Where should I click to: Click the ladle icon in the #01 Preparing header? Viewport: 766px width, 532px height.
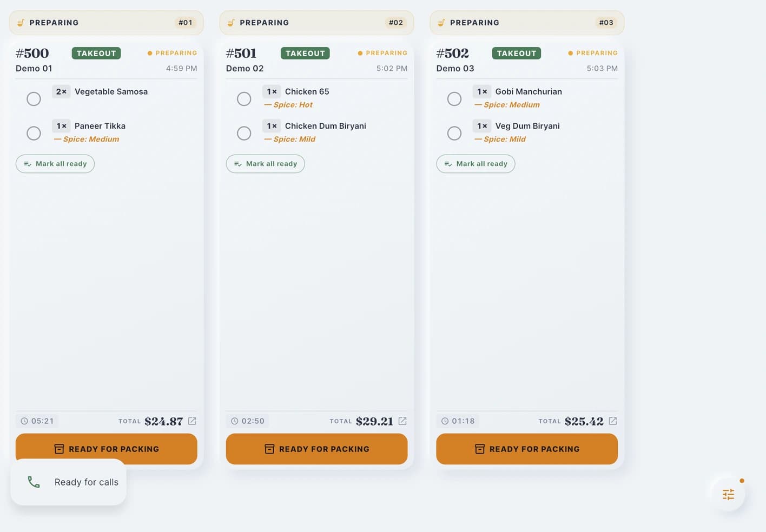(21, 23)
